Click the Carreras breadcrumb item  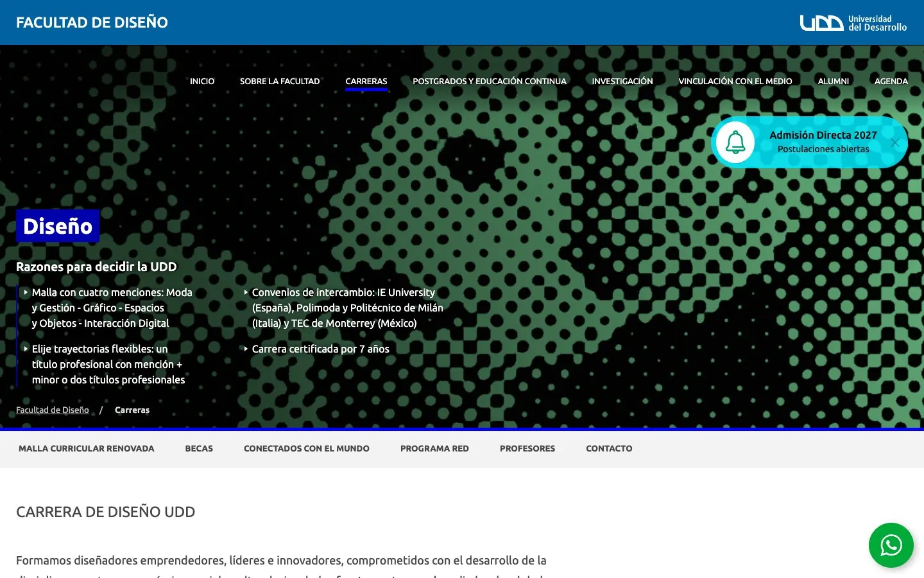[132, 410]
